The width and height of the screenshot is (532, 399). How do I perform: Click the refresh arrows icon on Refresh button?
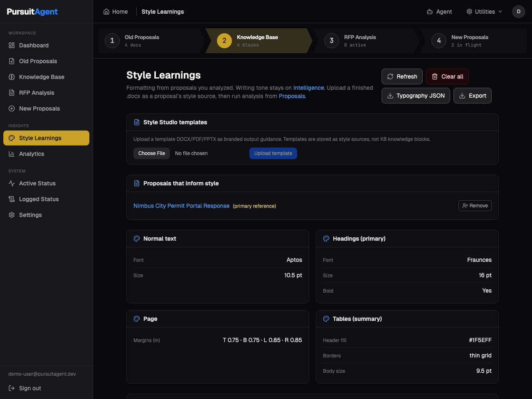tap(390, 76)
